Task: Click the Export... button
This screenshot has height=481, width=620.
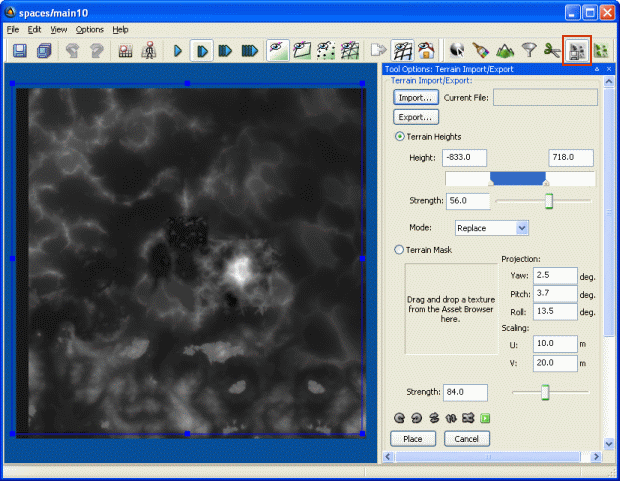Action: click(x=415, y=117)
